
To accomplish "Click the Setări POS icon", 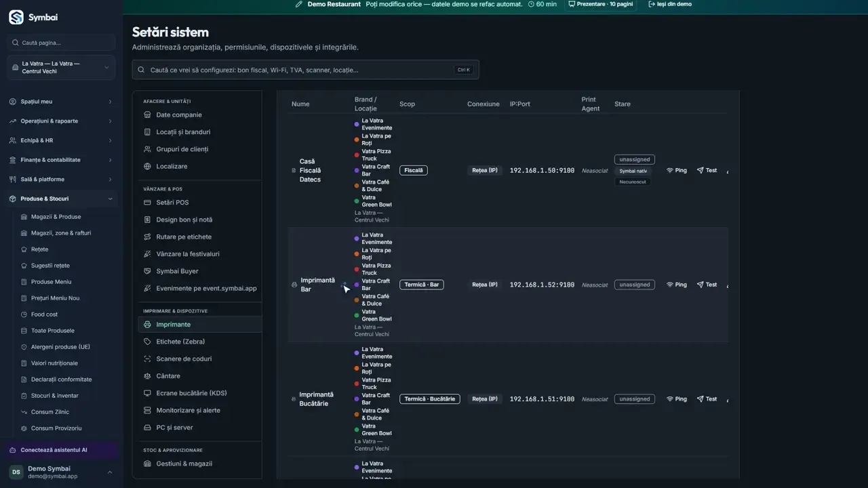I will click(148, 203).
